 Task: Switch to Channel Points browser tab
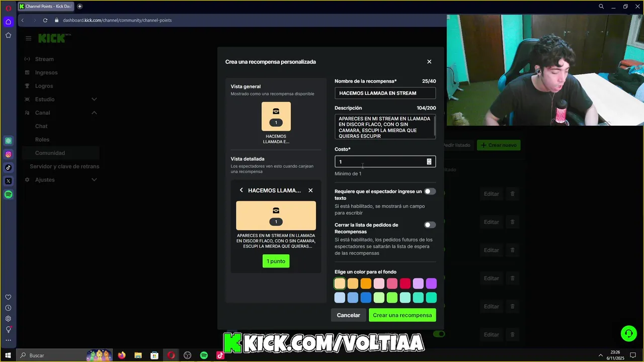(x=45, y=7)
